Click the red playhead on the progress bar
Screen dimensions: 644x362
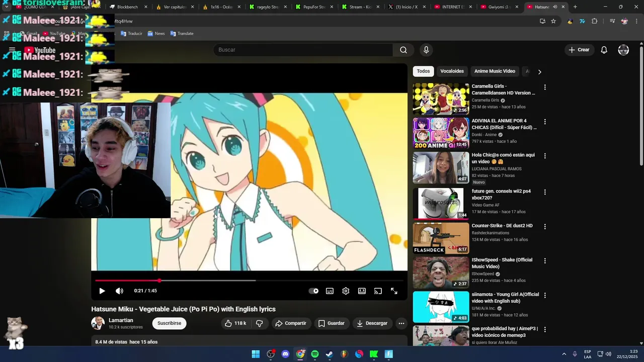pyautogui.click(x=159, y=281)
